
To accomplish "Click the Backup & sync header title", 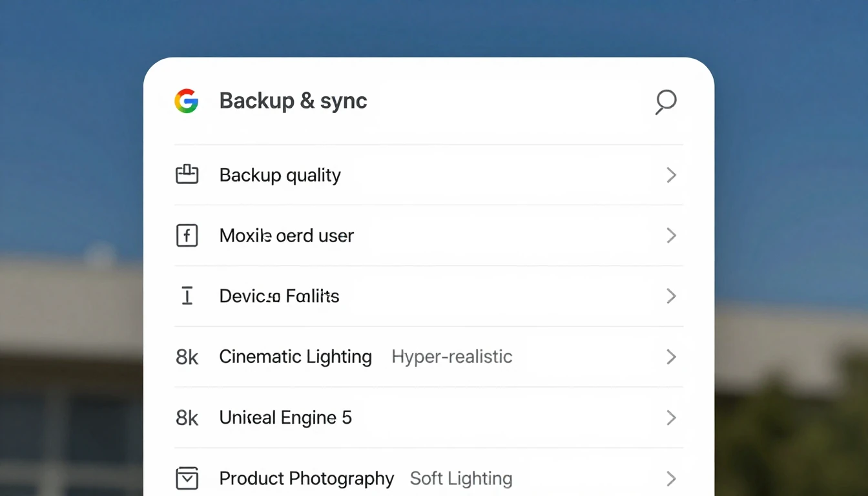I will pyautogui.click(x=293, y=101).
